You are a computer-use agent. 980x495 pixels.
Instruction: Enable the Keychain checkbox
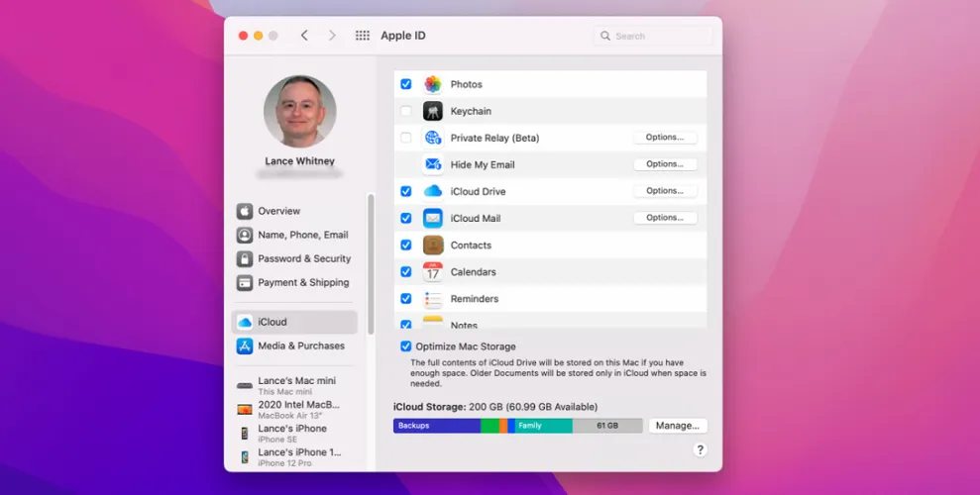406,111
